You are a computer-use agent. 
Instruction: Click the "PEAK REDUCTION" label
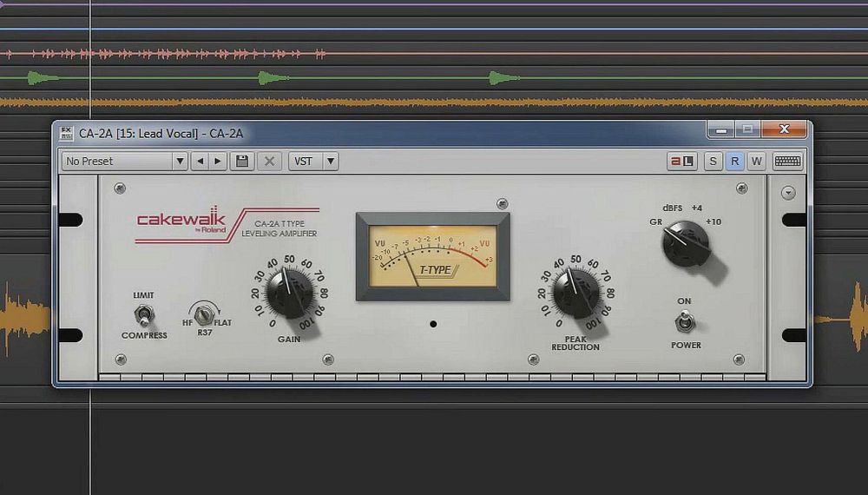point(575,343)
